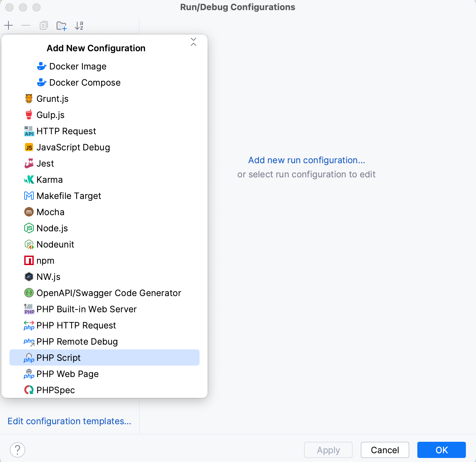The image size is (476, 462).
Task: Remove configuration using the minus toolbar icon
Action: click(26, 25)
